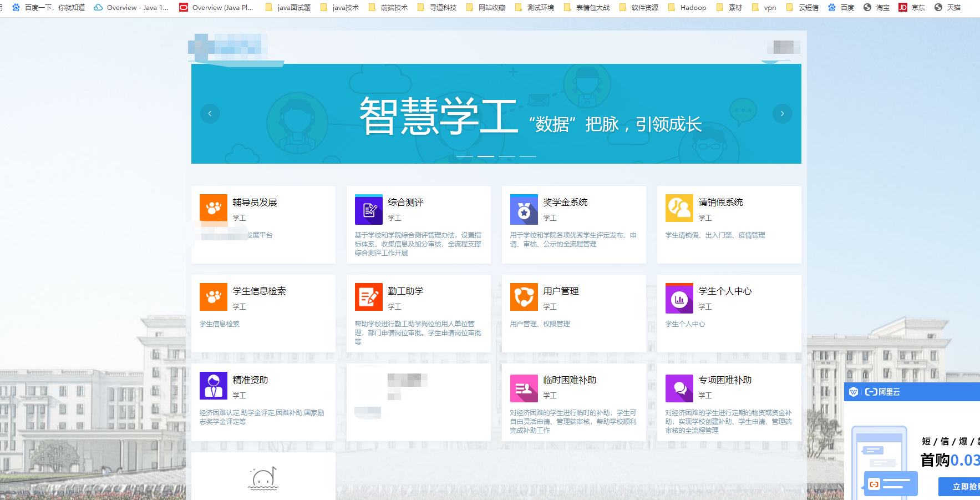Open the 寻道科技 bookmark folder

click(x=436, y=7)
